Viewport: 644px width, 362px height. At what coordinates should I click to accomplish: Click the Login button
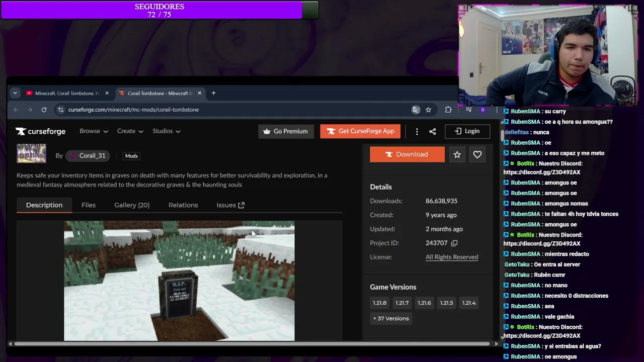(x=467, y=131)
